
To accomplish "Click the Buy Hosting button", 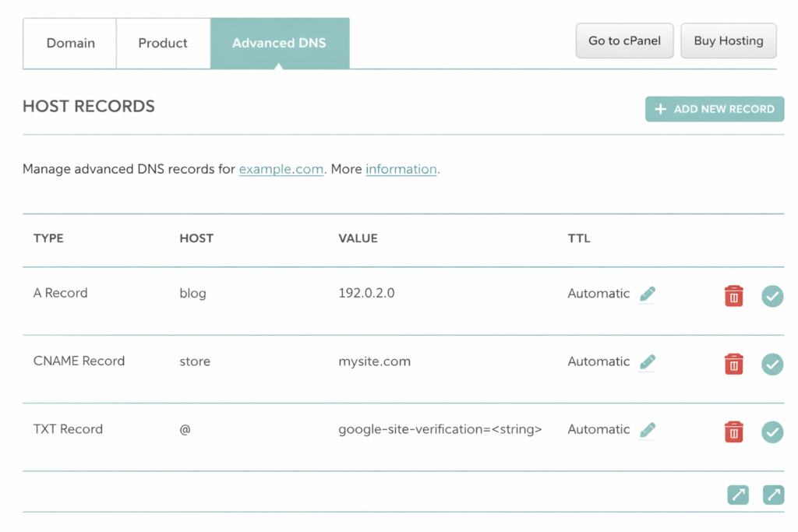I will coord(728,41).
